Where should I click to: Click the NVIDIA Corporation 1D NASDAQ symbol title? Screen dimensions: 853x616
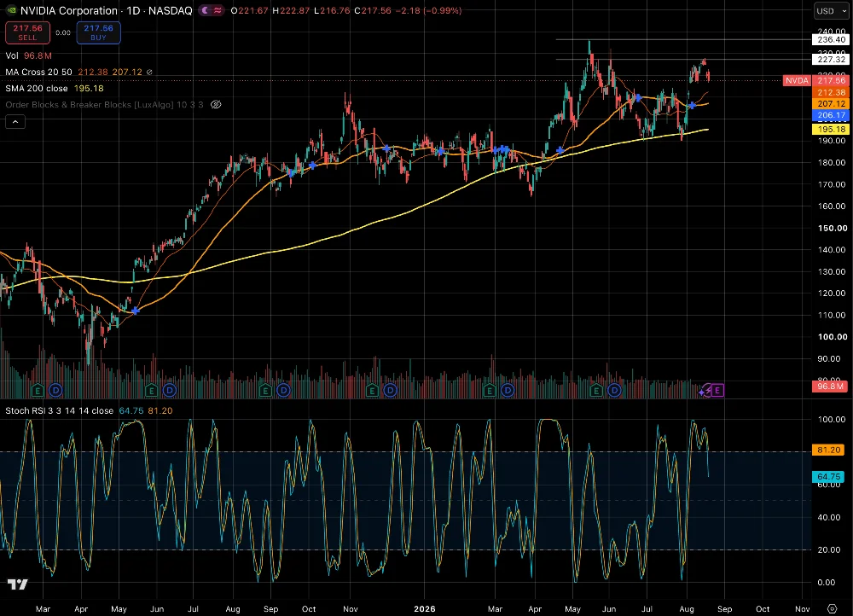point(106,10)
